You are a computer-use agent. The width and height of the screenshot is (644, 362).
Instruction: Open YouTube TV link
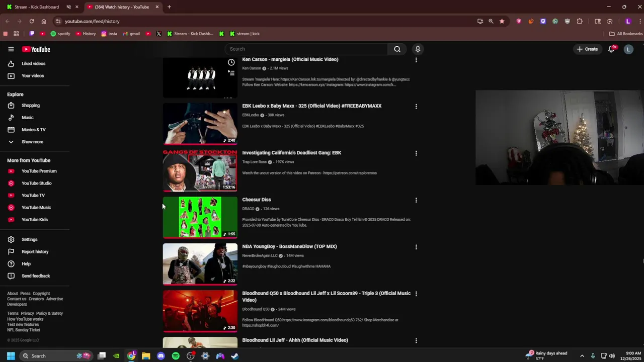pyautogui.click(x=33, y=196)
